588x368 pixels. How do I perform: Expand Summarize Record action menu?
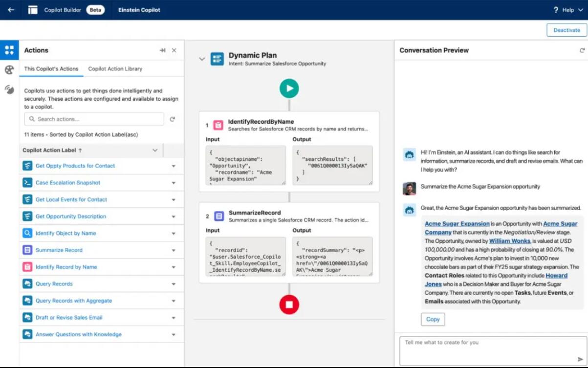click(x=174, y=250)
